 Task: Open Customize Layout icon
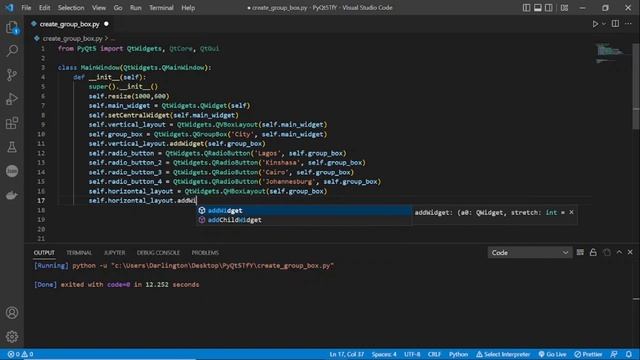tap(564, 8)
